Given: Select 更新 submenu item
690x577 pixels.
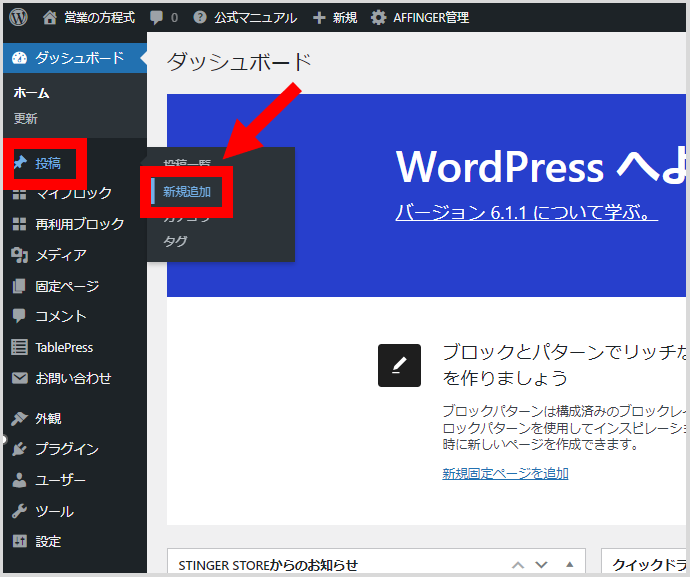Looking at the screenshot, I should coord(26,118).
